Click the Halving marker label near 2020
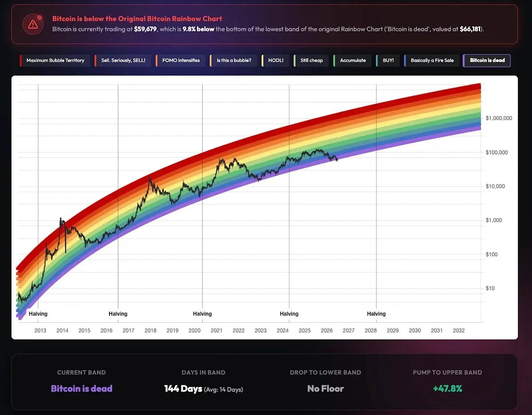This screenshot has width=532, height=415. [x=202, y=314]
